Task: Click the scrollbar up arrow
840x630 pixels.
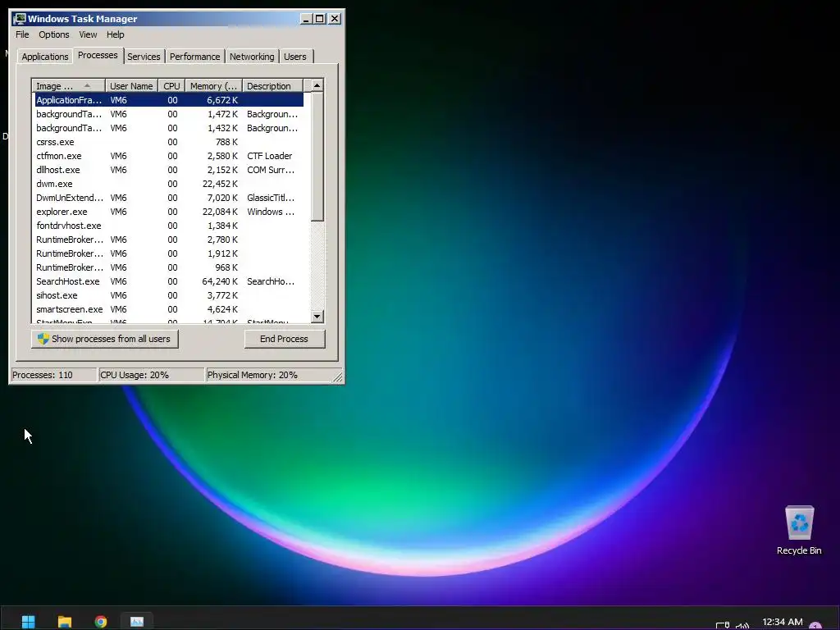Action: [x=317, y=85]
